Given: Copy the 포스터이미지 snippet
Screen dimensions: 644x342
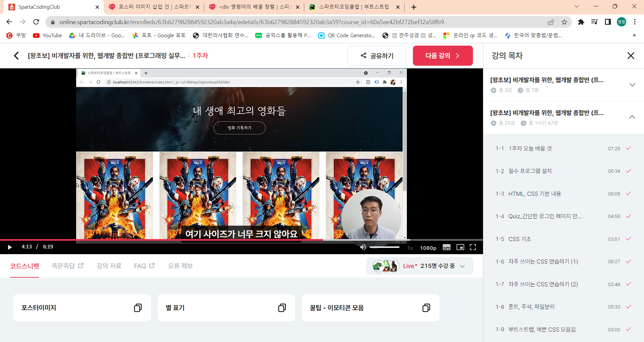Looking at the screenshot, I should [x=138, y=308].
